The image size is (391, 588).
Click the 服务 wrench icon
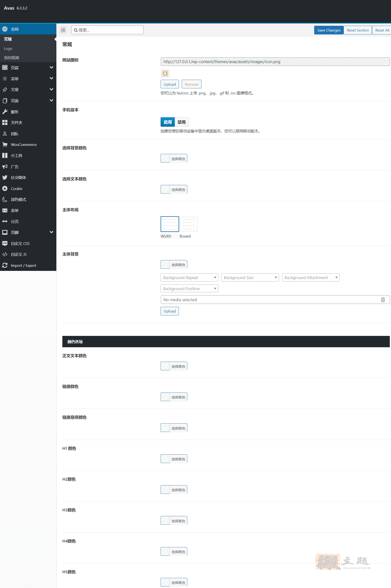click(x=5, y=112)
